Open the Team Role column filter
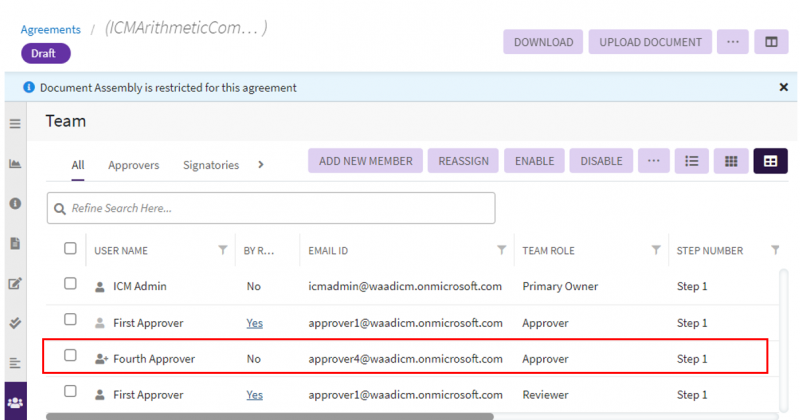The image size is (800, 420). 656,250
